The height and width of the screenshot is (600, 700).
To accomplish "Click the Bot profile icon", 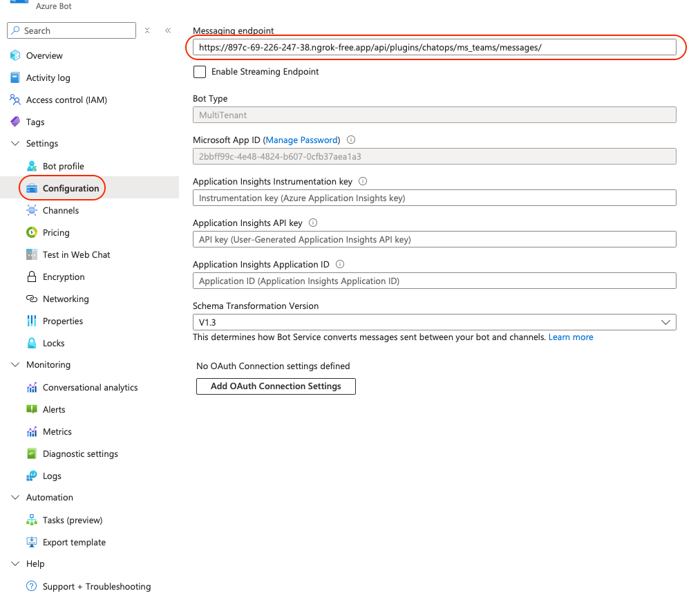I will coord(32,166).
